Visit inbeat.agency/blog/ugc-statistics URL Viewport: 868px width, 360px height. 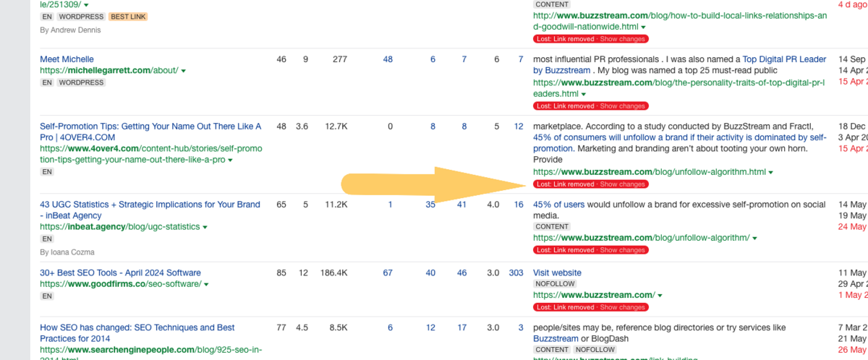tap(119, 227)
